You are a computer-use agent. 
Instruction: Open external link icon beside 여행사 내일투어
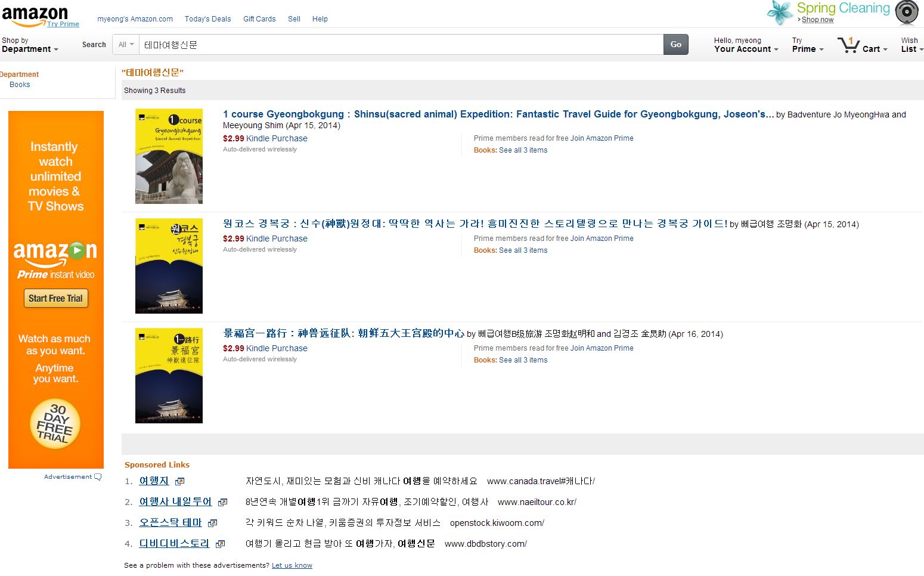[222, 502]
